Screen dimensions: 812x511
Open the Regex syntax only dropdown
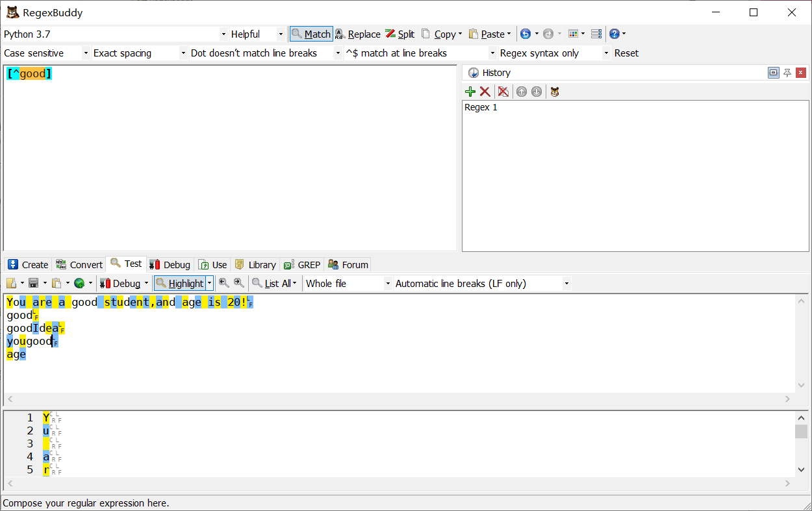607,53
